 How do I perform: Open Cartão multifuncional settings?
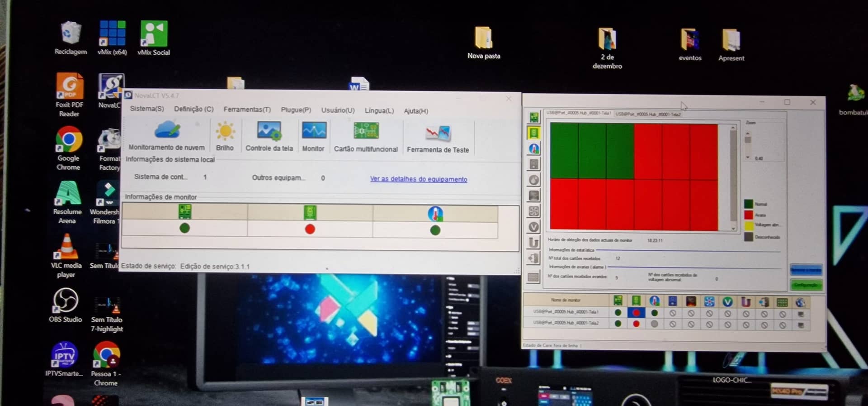pyautogui.click(x=366, y=132)
